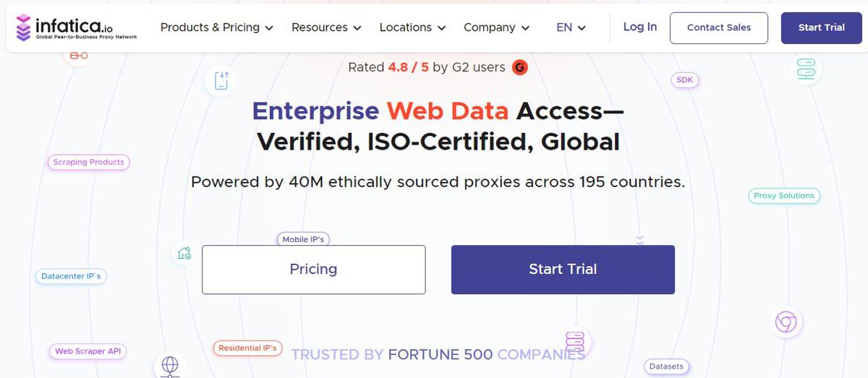This screenshot has width=868, height=378.
Task: Select the Proxy Solutions tag
Action: [783, 195]
